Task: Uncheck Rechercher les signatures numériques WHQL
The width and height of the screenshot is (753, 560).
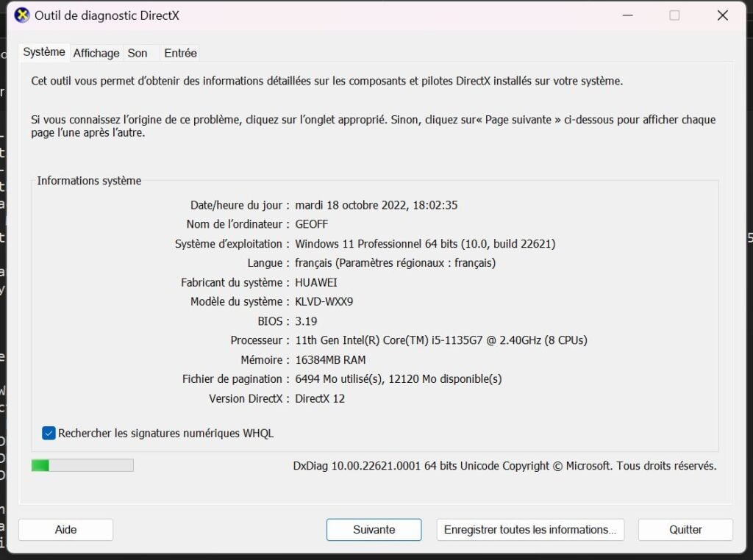Action: 49,434
